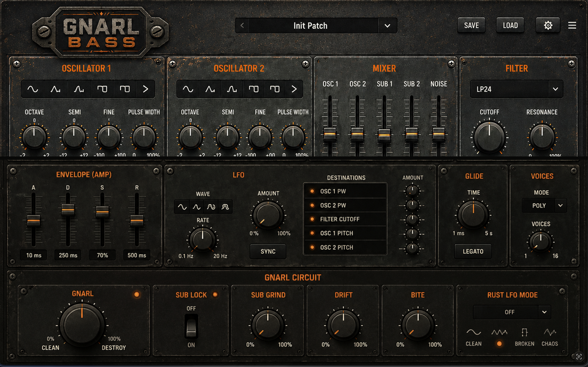Adjust SUB 1 mixer fader
Viewport: 588px width, 367px height.
pyautogui.click(x=384, y=136)
